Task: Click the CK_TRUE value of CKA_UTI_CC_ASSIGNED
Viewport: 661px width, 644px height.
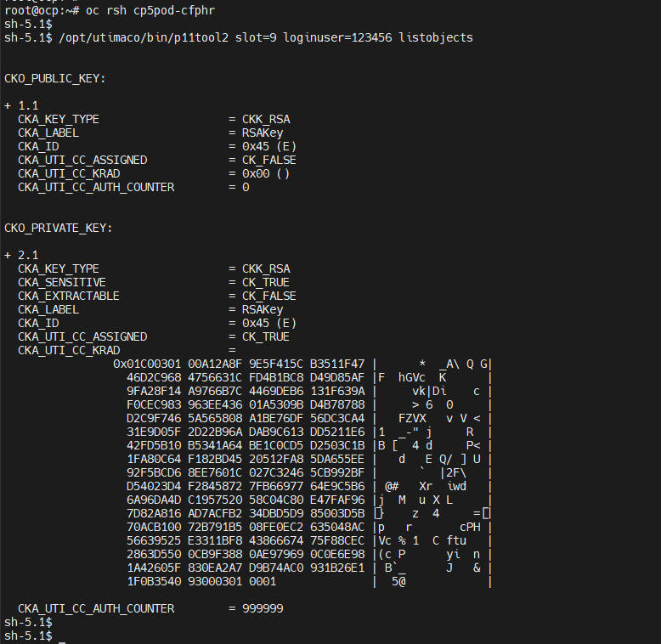Action: coord(266,336)
